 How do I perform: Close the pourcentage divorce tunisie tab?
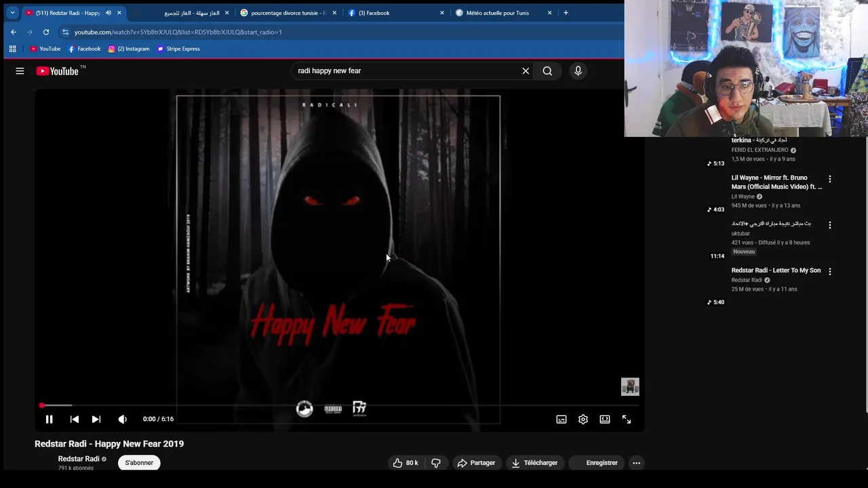[334, 13]
